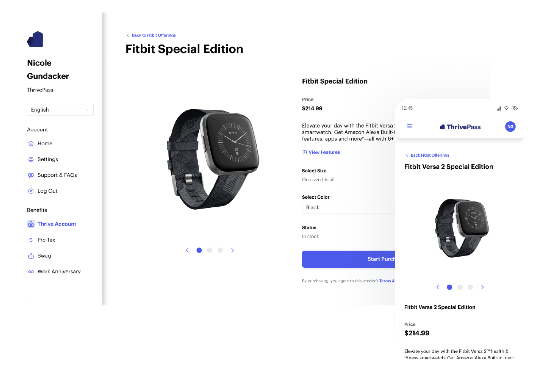Click the Start Purchase button

(349, 259)
